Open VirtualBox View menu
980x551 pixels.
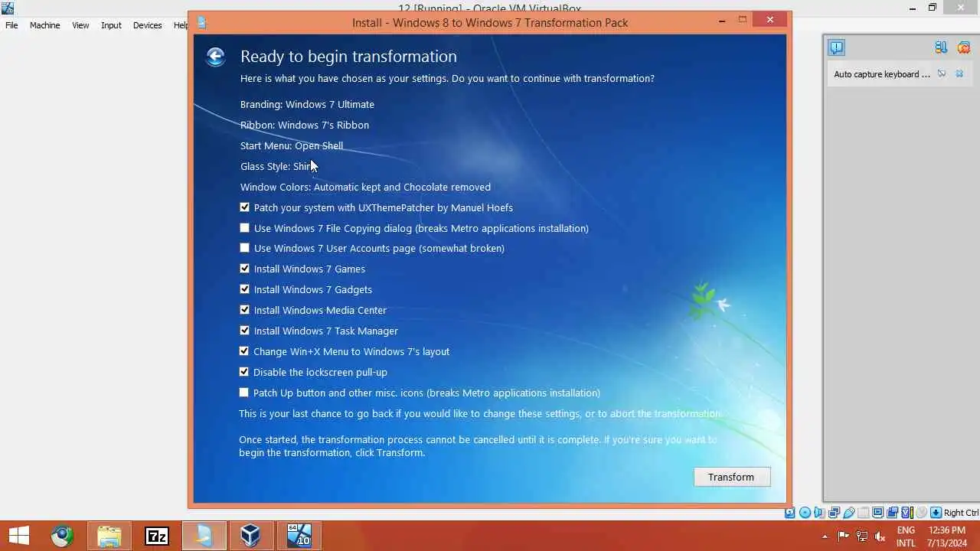pos(80,25)
